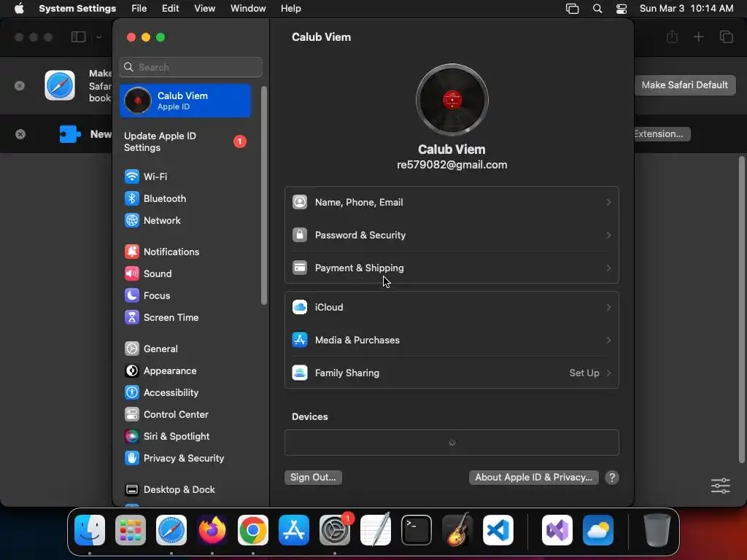Open Wi-Fi settings in sidebar
This screenshot has height=560, width=747.
point(146,176)
